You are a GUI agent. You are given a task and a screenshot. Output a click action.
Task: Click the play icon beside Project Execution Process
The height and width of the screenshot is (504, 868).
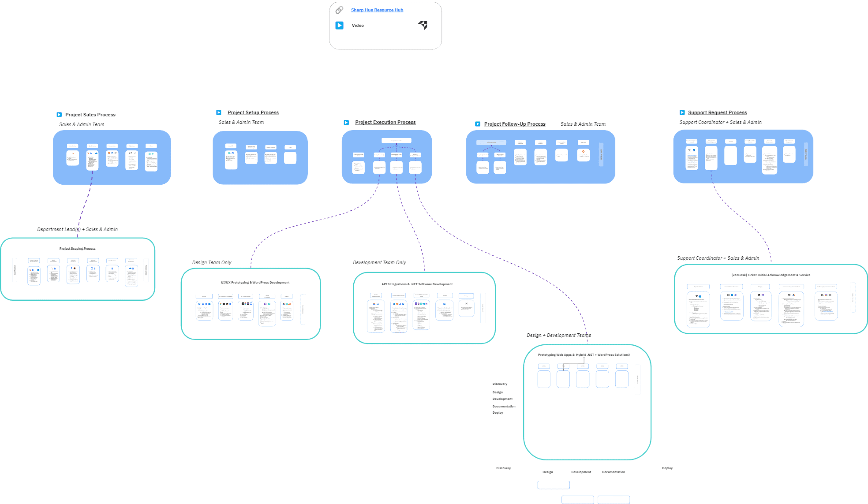click(347, 122)
